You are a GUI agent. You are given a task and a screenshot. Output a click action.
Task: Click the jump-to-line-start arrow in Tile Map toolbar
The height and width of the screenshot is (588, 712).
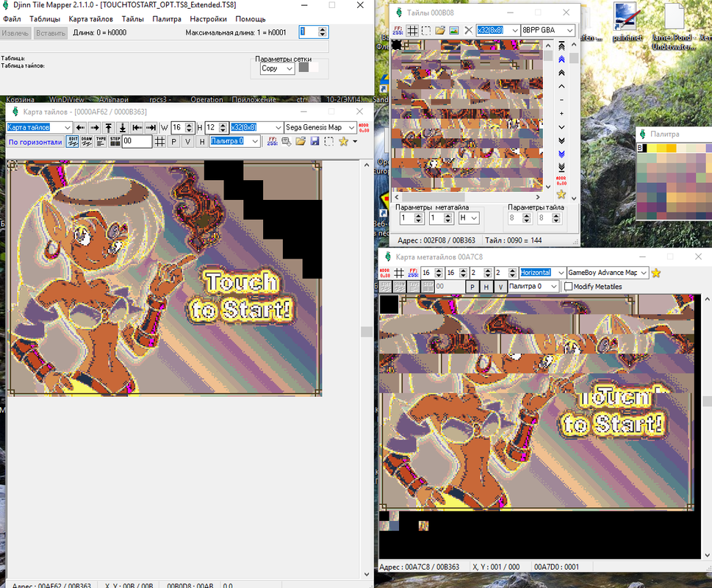click(137, 128)
